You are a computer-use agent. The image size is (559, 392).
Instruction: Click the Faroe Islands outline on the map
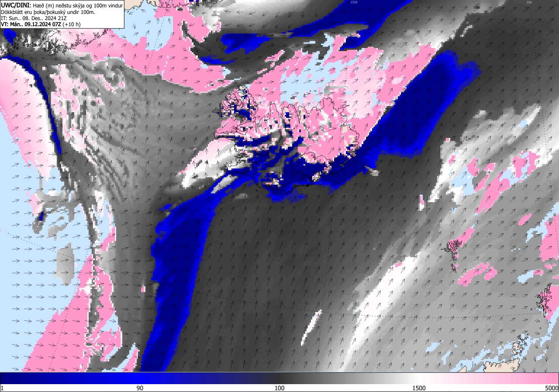pos(453,254)
